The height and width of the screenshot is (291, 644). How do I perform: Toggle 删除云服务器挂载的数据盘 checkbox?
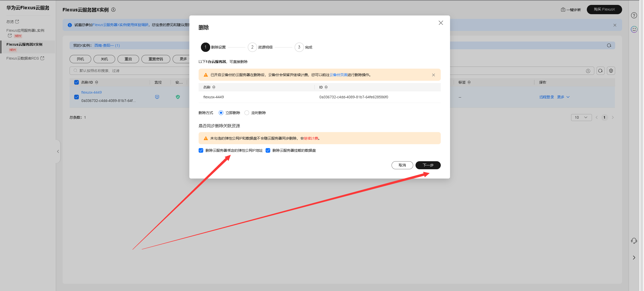[268, 150]
